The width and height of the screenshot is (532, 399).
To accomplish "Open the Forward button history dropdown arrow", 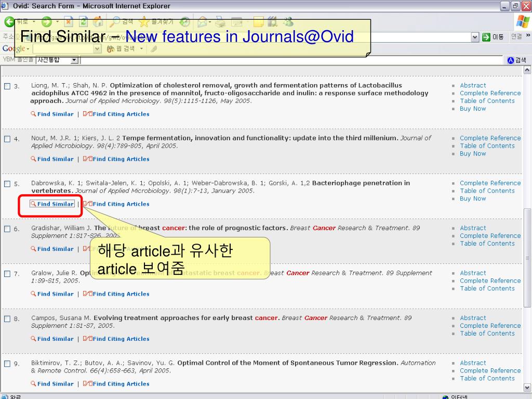I will point(57,22).
